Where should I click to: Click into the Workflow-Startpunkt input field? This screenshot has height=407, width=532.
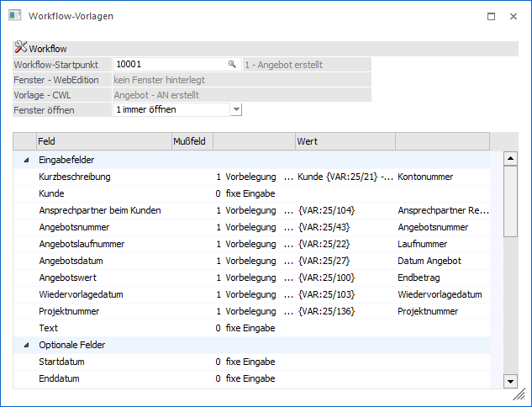click(168, 64)
